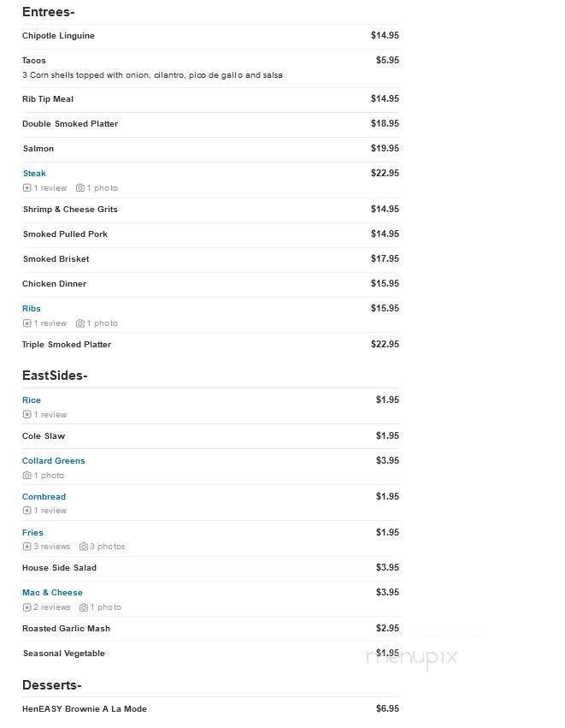Image resolution: width=565 pixels, height=728 pixels.
Task: Click the review icon under Mac & Cheese
Action: [26, 607]
